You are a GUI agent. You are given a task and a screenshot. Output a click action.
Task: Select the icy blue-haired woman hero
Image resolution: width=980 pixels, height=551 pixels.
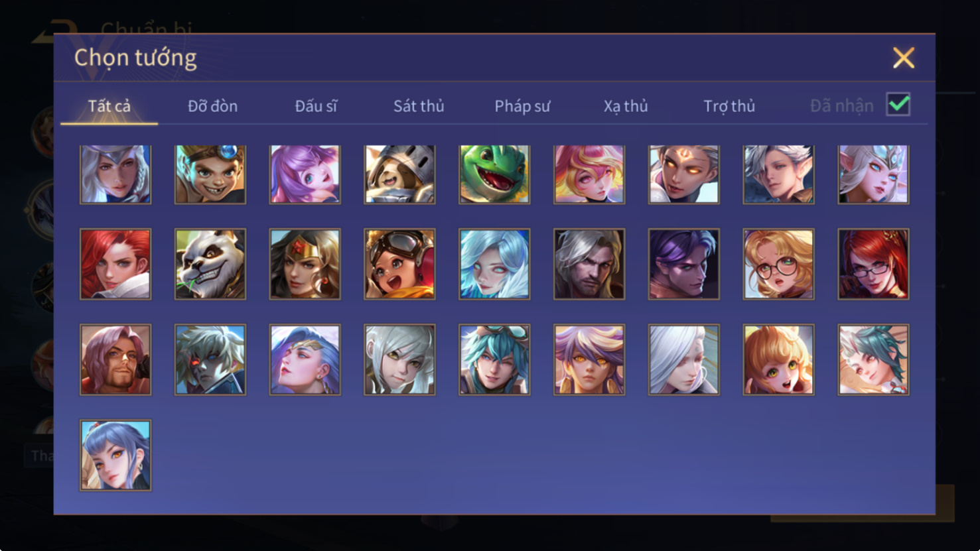coord(494,264)
